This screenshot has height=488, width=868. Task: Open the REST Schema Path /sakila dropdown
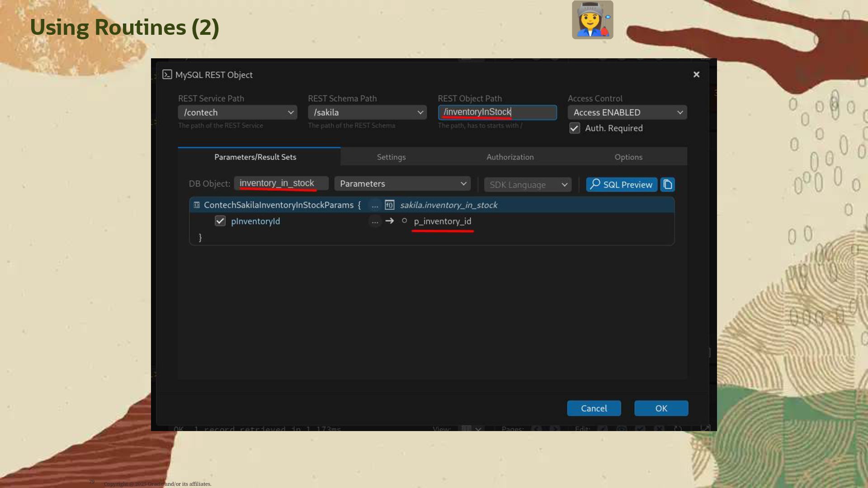pos(367,113)
